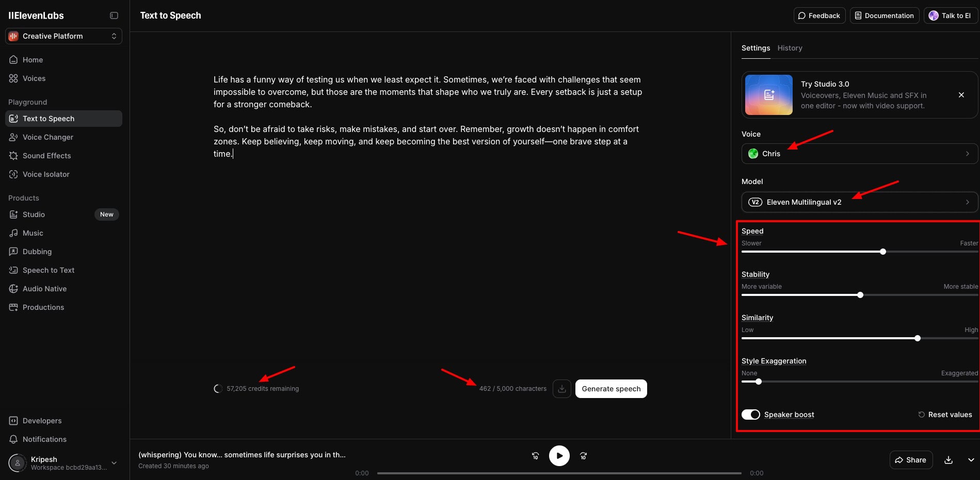Click the download icon beside Generate speech

(x=561, y=389)
